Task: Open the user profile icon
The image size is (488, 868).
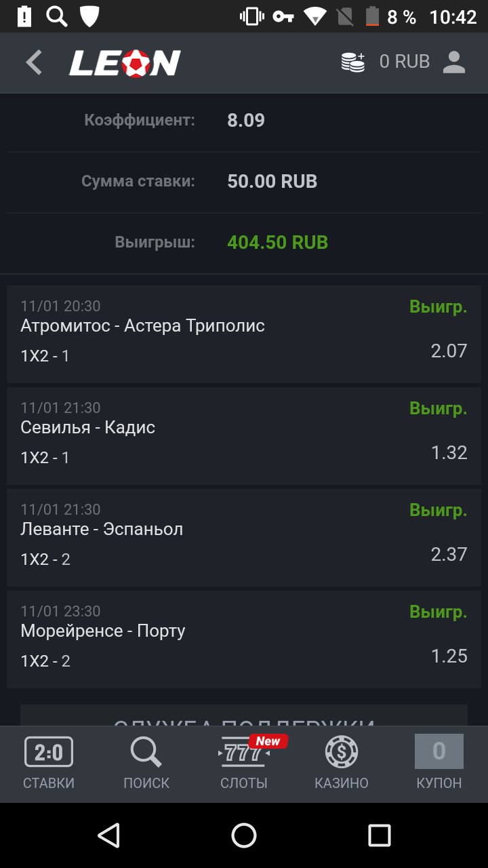Action: coord(454,62)
